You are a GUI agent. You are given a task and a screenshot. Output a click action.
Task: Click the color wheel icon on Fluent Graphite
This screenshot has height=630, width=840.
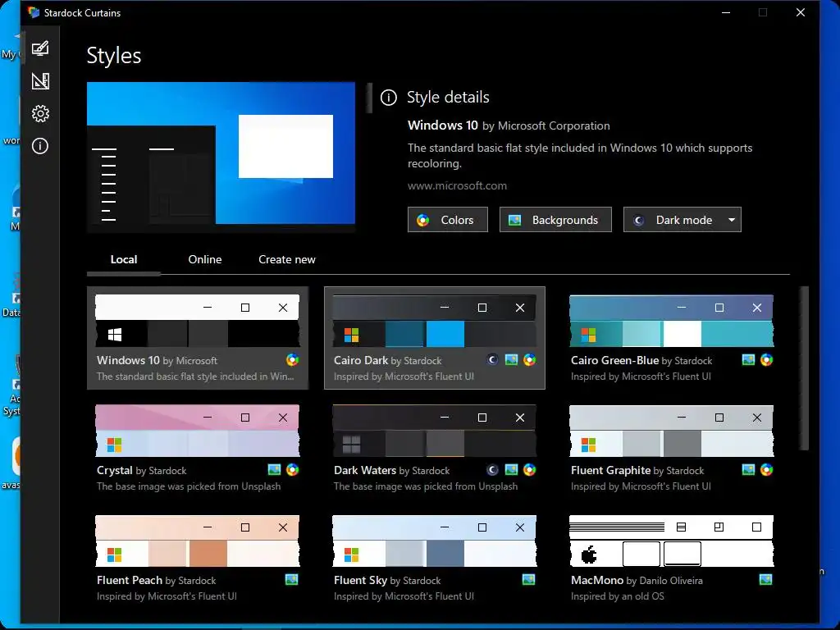click(x=767, y=470)
